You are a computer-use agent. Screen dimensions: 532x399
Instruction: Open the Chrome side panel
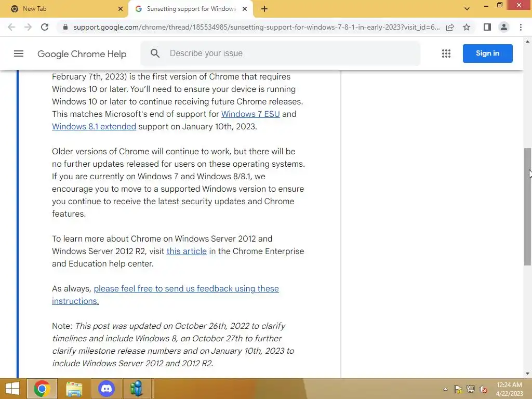[x=487, y=27]
